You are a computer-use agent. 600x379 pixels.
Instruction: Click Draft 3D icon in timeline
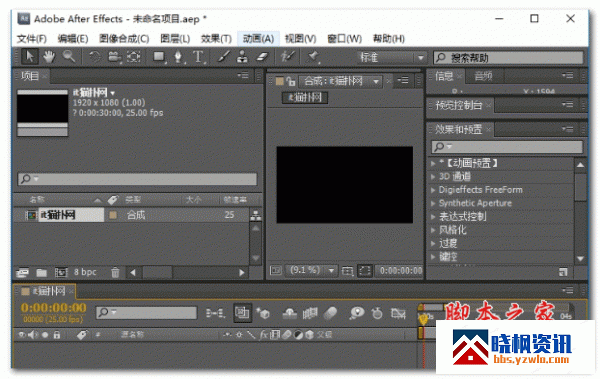pyautogui.click(x=263, y=313)
